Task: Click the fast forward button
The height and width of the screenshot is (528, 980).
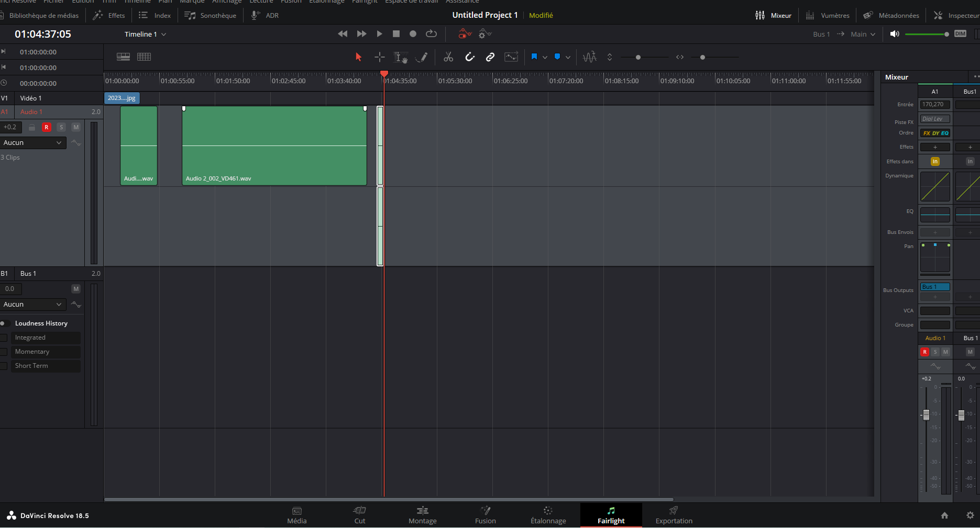Action: click(361, 34)
